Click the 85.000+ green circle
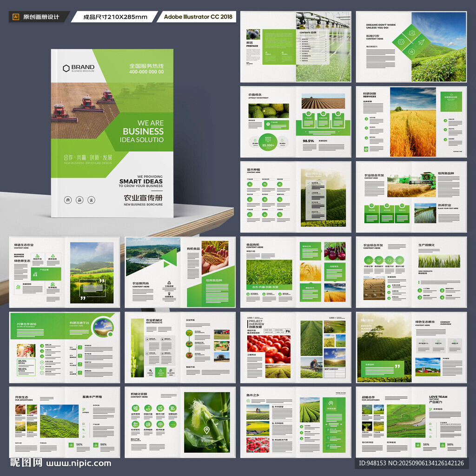 268,142
